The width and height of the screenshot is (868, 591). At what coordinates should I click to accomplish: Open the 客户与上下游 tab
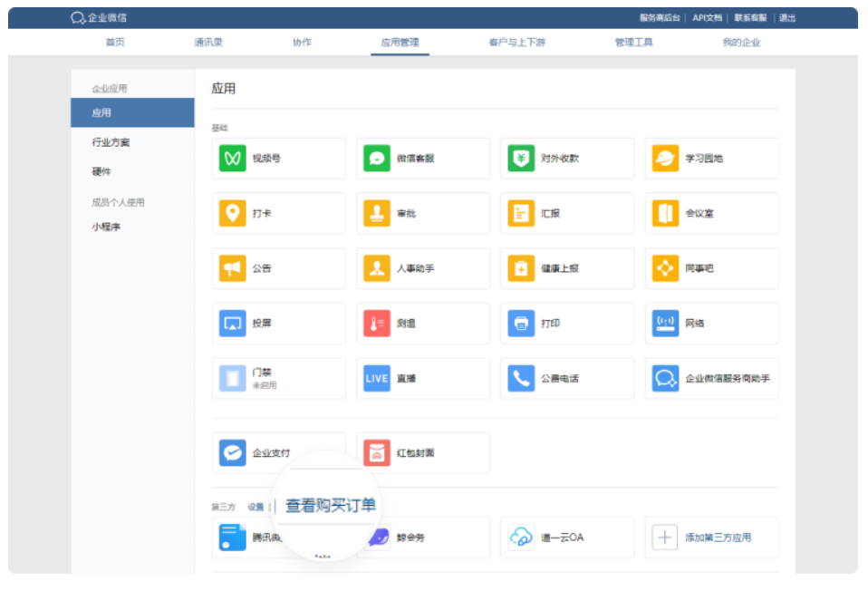517,42
